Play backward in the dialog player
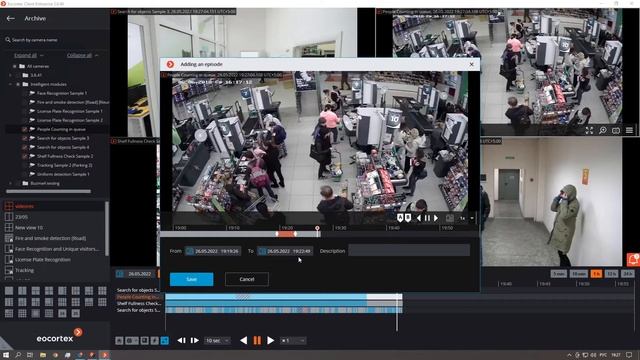 pyautogui.click(x=419, y=218)
